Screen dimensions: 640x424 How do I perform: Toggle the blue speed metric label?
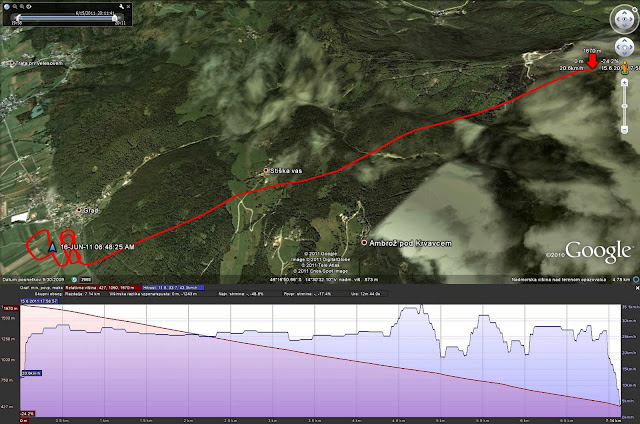click(173, 288)
